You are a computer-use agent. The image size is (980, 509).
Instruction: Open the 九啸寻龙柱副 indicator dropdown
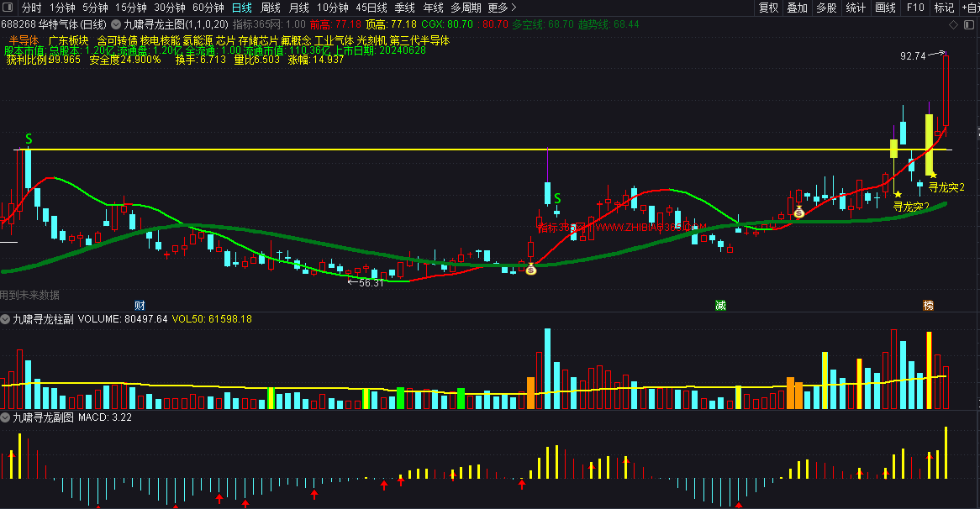[x=6, y=319]
